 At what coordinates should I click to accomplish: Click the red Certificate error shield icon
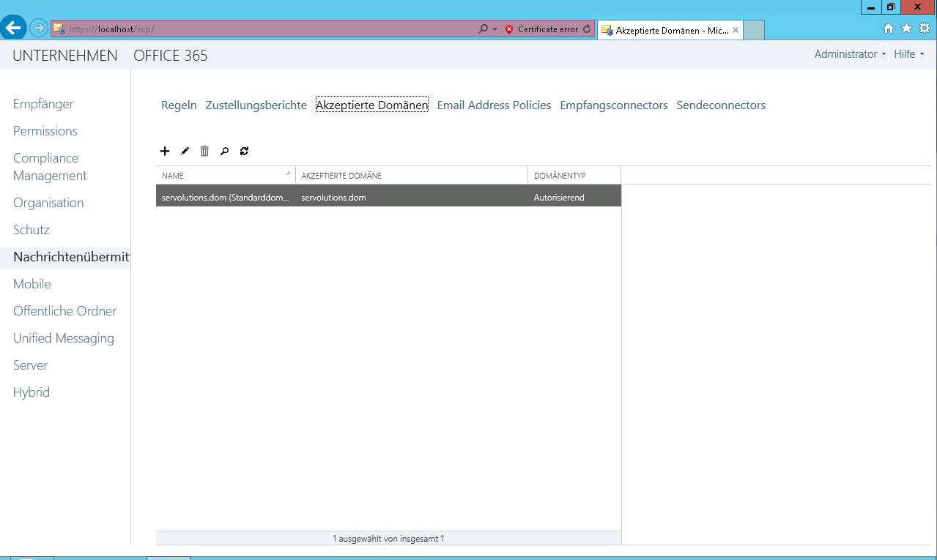coord(509,29)
